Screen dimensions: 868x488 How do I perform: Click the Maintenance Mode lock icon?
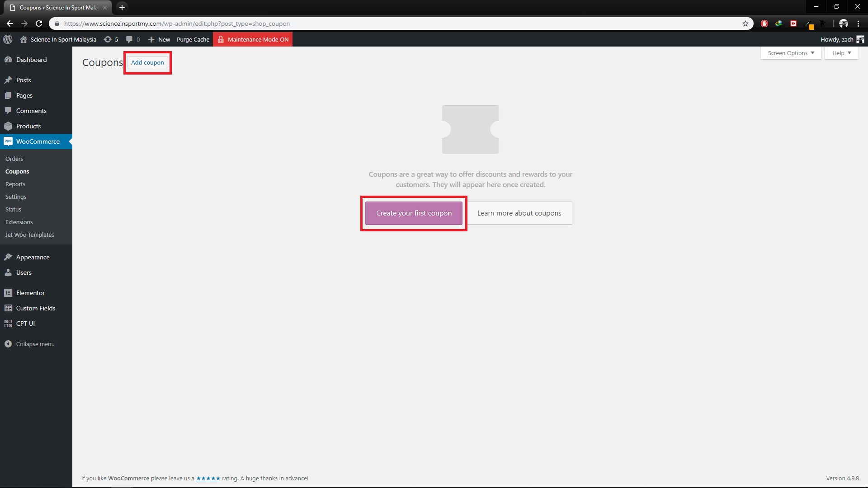click(221, 39)
